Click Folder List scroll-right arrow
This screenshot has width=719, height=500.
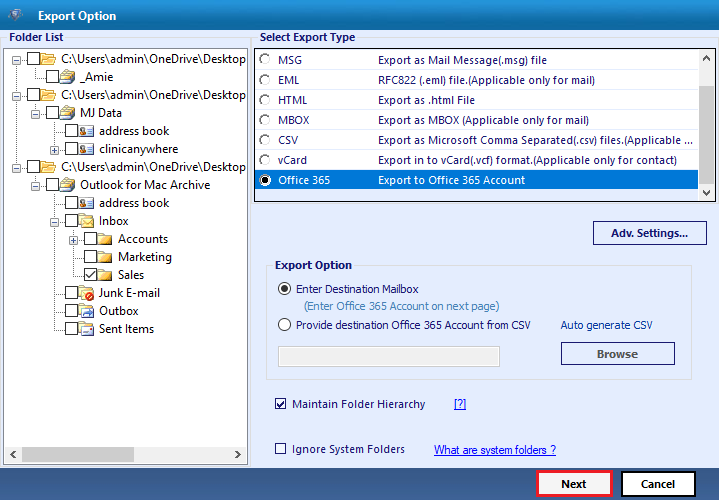pyautogui.click(x=238, y=454)
